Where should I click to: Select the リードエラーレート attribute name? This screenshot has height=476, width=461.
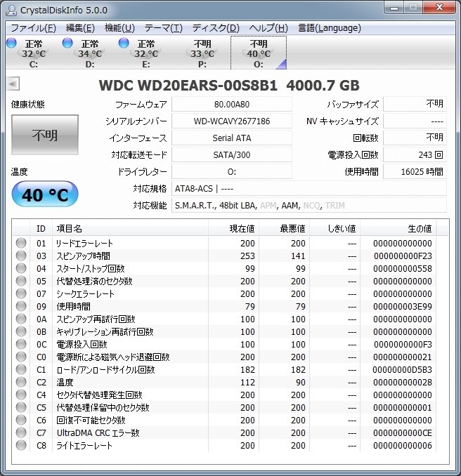[x=84, y=243]
